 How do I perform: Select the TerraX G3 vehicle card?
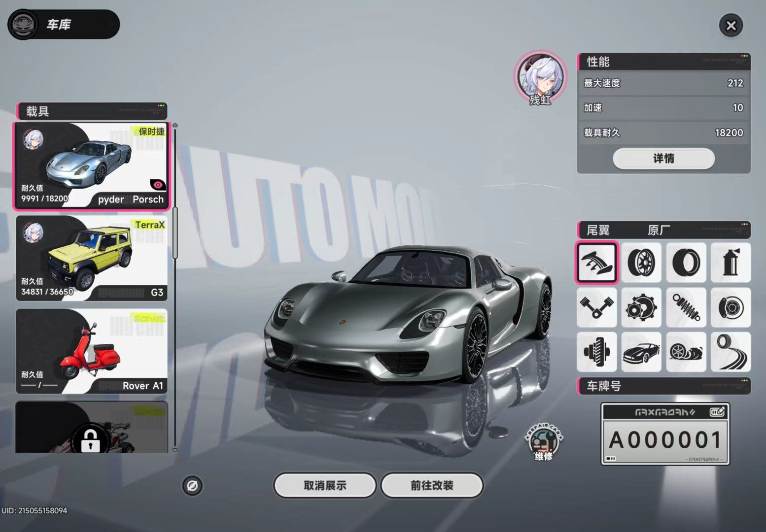coord(92,258)
